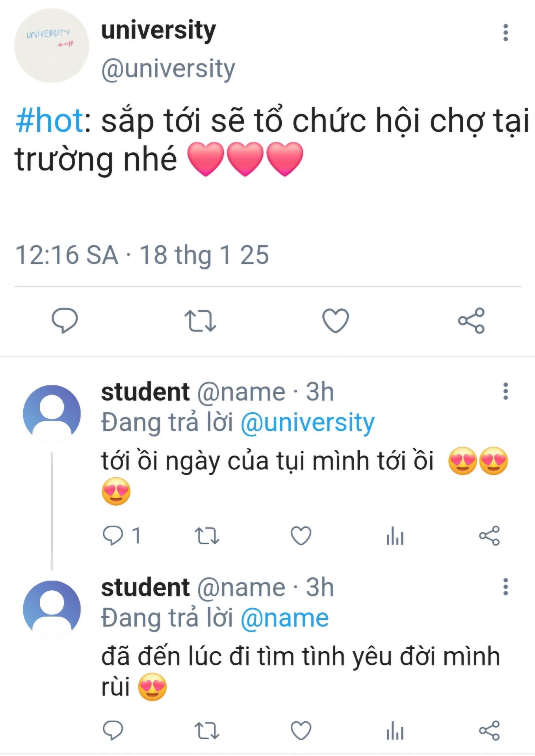Reply to the university's main tweet
This screenshot has width=535, height=756.
point(65,321)
